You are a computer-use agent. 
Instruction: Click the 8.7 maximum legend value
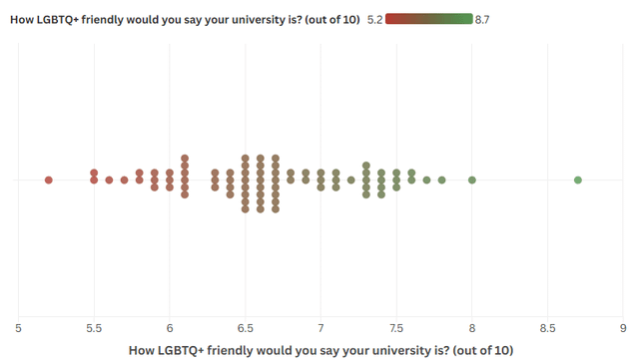coord(482,20)
